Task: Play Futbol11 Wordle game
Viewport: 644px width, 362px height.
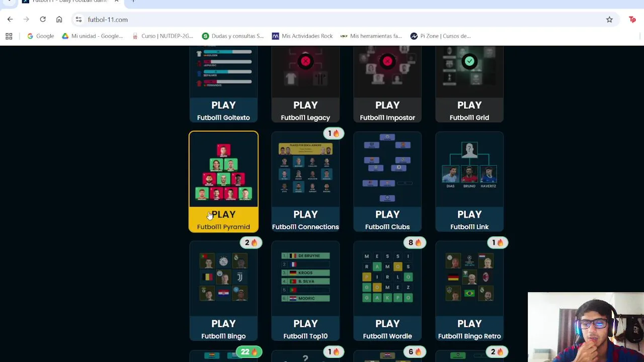Action: (387, 329)
